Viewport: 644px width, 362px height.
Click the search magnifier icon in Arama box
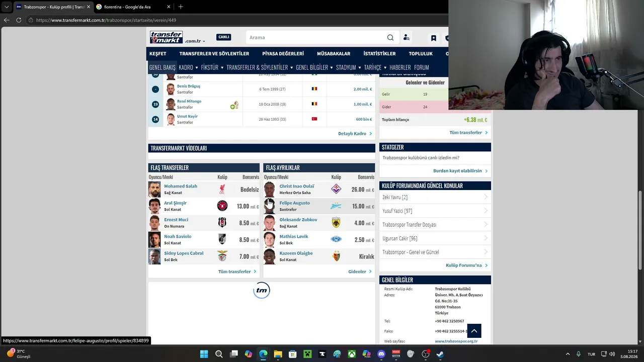click(x=390, y=38)
